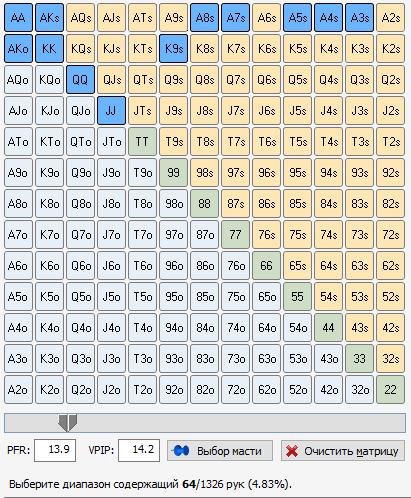Select the 87s suited connector cell
This screenshot has height=498, width=411.
(x=235, y=204)
